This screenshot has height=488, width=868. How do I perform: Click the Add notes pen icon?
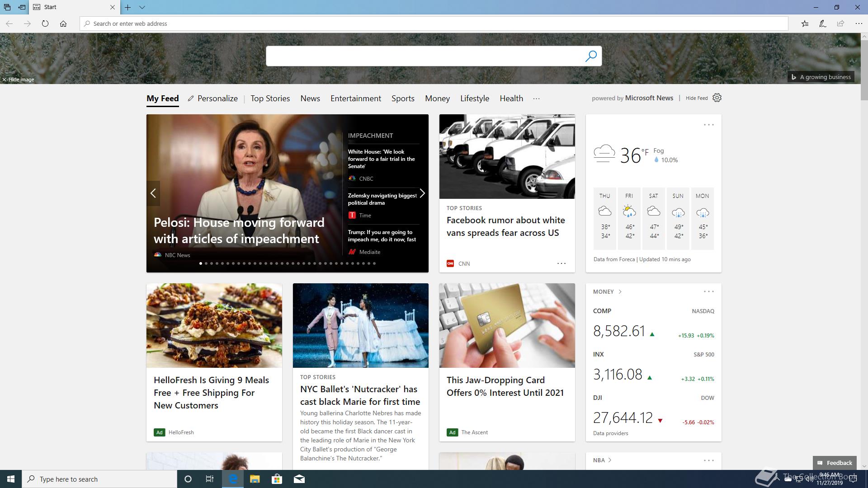click(823, 23)
